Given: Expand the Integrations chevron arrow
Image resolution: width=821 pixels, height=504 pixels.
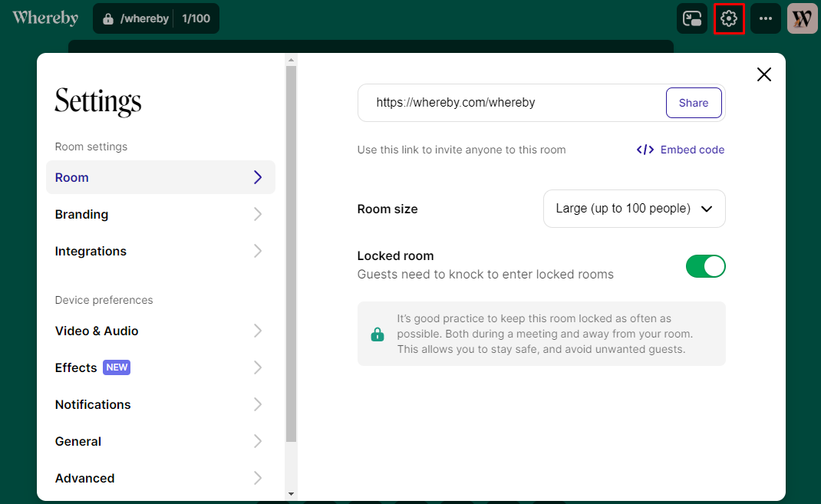Looking at the screenshot, I should (x=258, y=251).
